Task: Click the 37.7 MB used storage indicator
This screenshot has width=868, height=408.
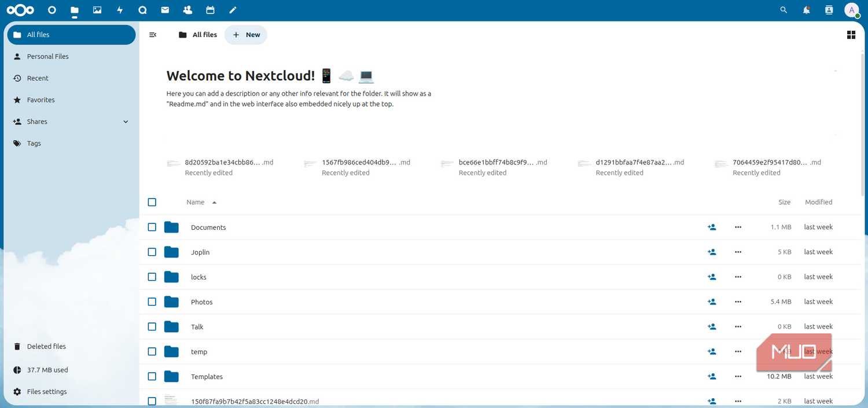Action: coord(71,370)
